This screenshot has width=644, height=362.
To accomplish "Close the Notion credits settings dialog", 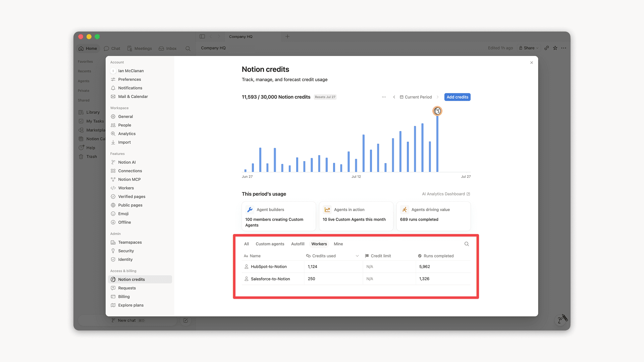I will (x=532, y=63).
